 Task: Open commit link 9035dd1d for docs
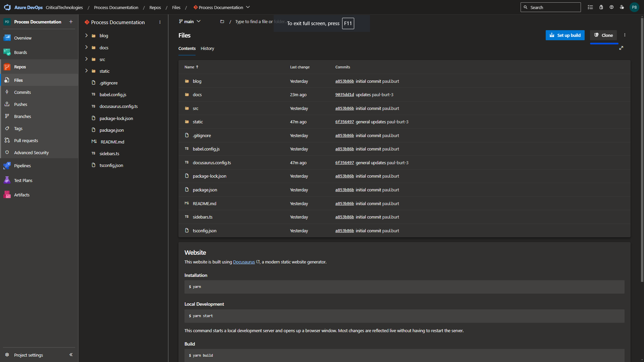pyautogui.click(x=344, y=95)
